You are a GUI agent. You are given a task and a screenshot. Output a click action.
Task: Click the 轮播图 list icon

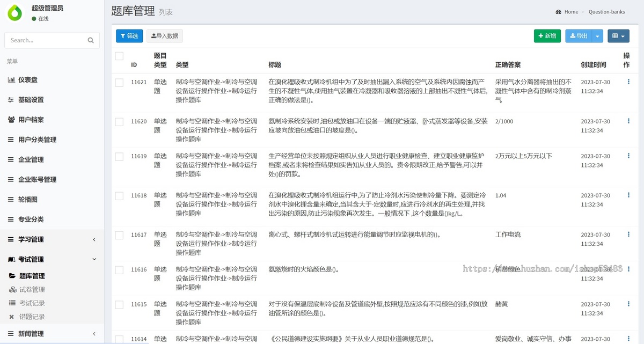pos(11,199)
